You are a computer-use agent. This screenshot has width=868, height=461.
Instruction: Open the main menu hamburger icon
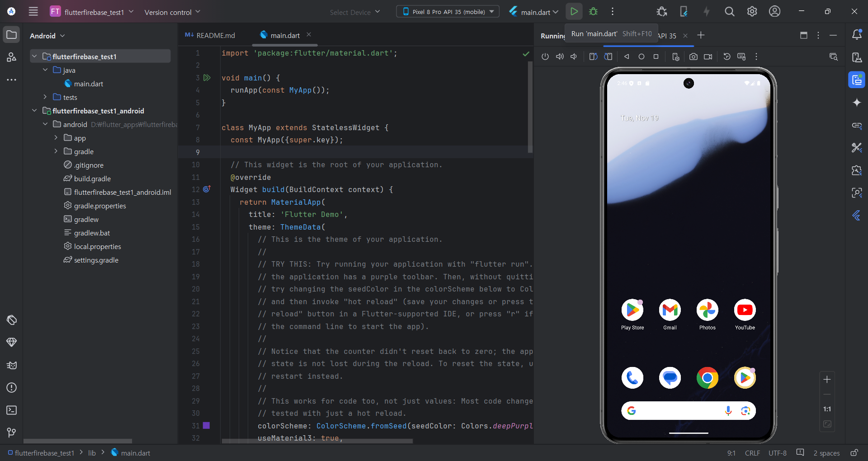tap(33, 12)
